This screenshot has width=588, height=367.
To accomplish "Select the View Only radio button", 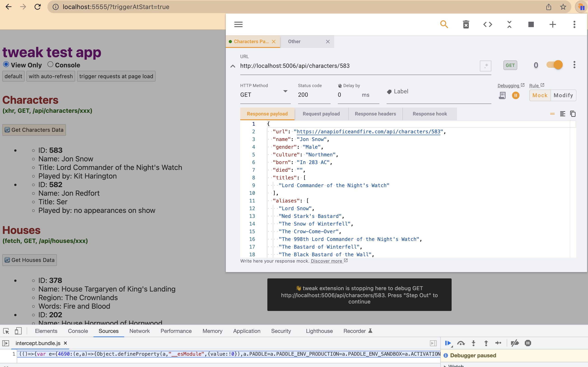I will [x=6, y=64].
